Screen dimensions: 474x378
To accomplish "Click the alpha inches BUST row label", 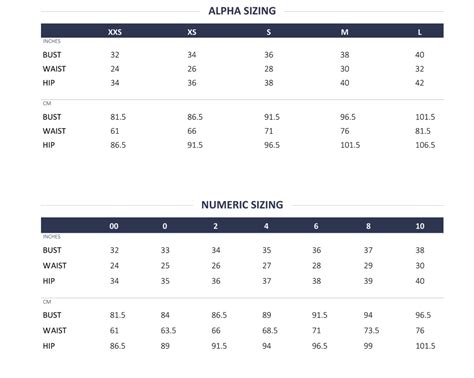I will (52, 55).
